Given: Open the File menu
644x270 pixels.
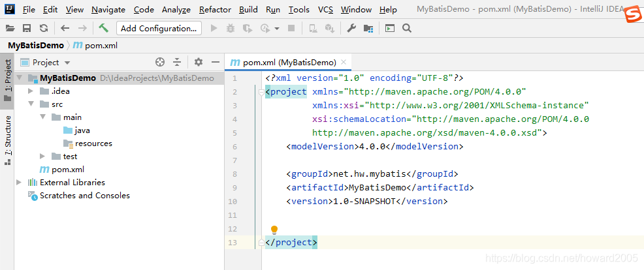Looking at the screenshot, I should coord(29,9).
